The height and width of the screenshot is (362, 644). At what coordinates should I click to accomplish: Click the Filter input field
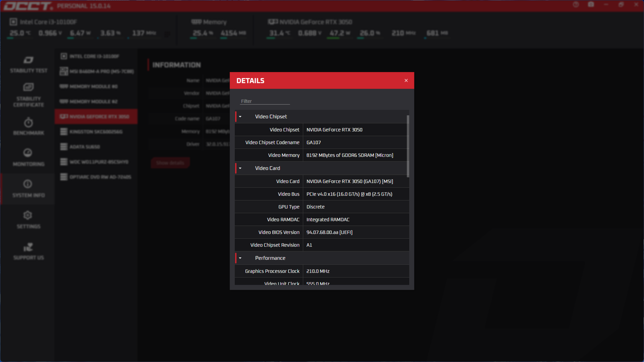[265, 101]
